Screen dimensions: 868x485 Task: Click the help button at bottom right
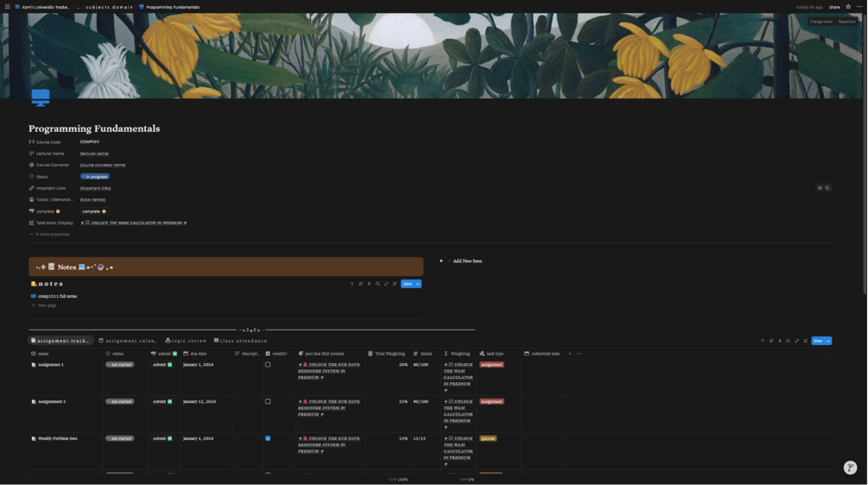850,467
